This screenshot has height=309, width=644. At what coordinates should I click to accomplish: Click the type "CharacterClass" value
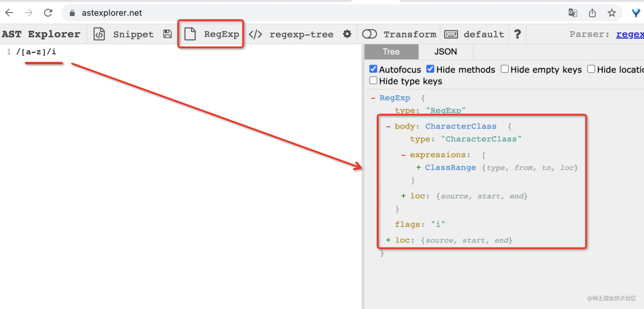click(481, 139)
